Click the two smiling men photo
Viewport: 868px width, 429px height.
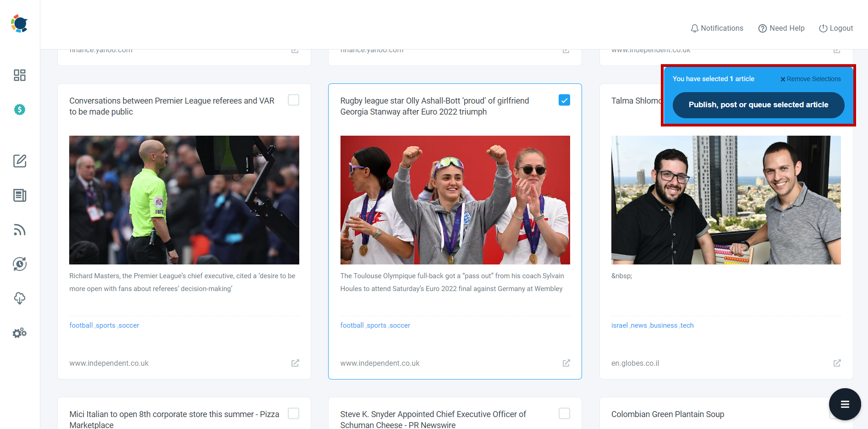click(x=726, y=200)
